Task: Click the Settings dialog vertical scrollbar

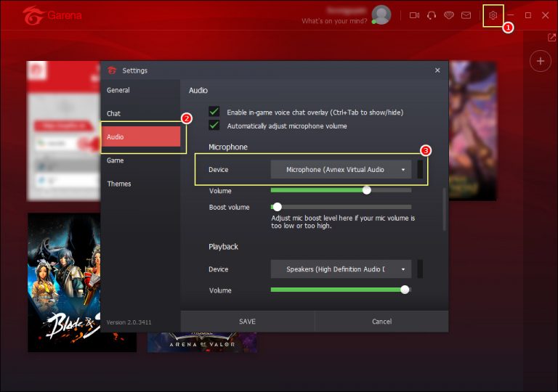Action: click(x=444, y=209)
